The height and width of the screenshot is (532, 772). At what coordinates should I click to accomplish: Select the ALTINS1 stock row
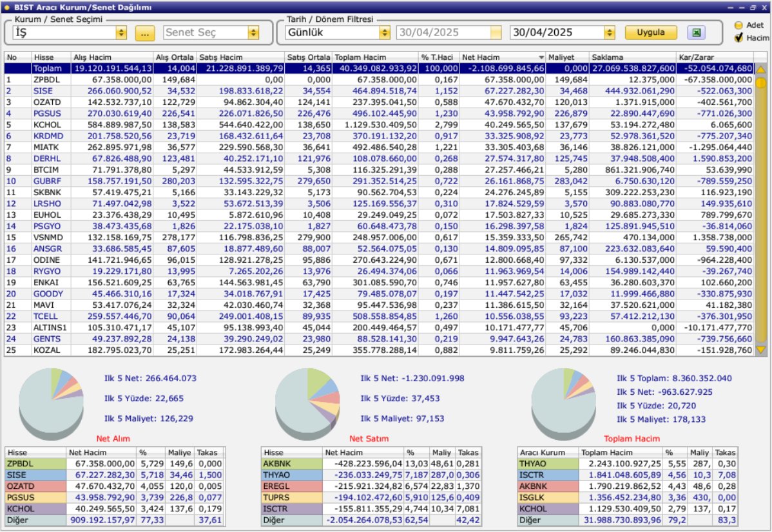pyautogui.click(x=379, y=328)
